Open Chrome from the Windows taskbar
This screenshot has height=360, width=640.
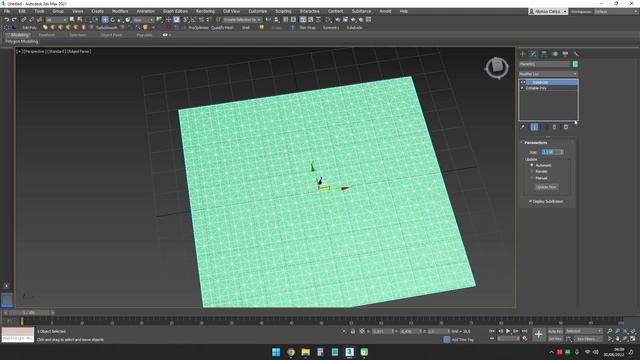[291, 352]
